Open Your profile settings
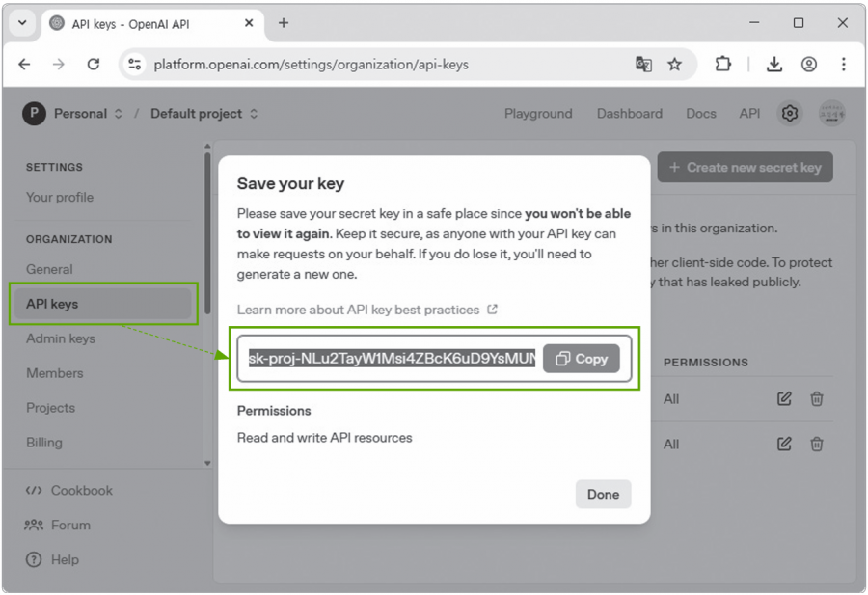The height and width of the screenshot is (595, 868). [60, 197]
